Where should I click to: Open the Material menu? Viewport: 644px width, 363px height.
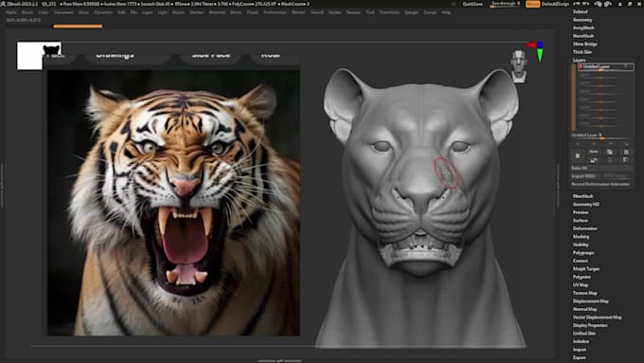pos(217,12)
